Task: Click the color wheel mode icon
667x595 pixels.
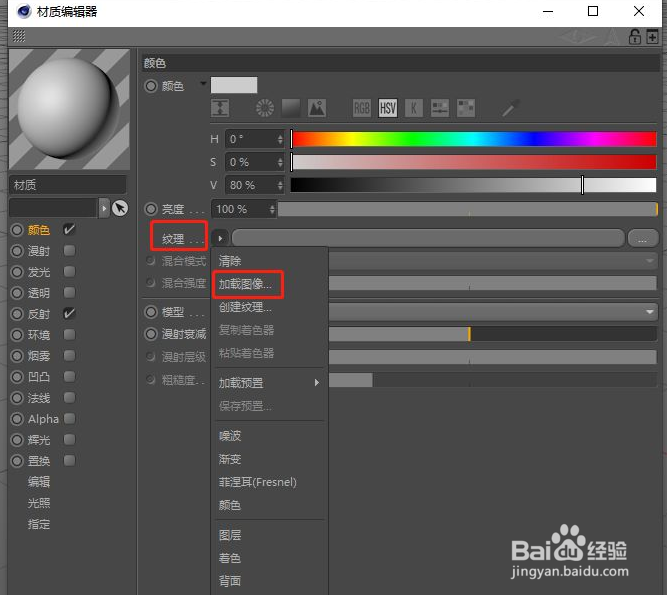Action: click(265, 108)
